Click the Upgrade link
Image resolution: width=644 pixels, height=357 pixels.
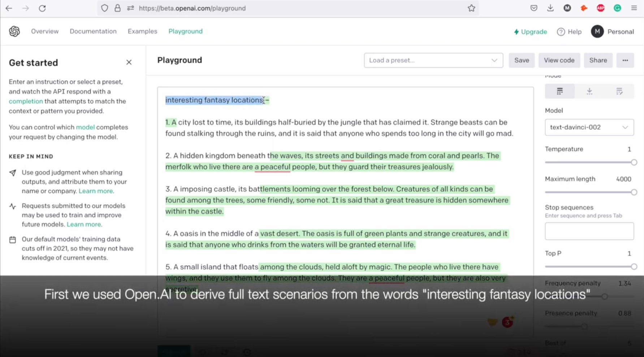tap(530, 32)
